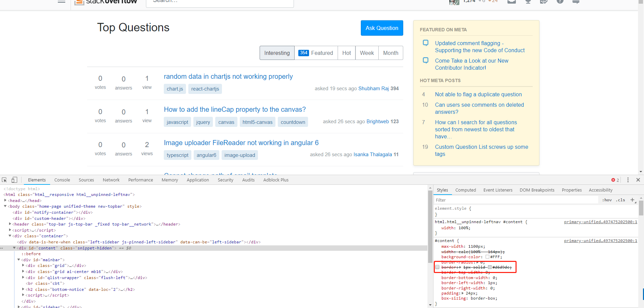Screen dimensions: 644x308
Task: Open the lineCap property canvas question
Action: click(x=235, y=109)
